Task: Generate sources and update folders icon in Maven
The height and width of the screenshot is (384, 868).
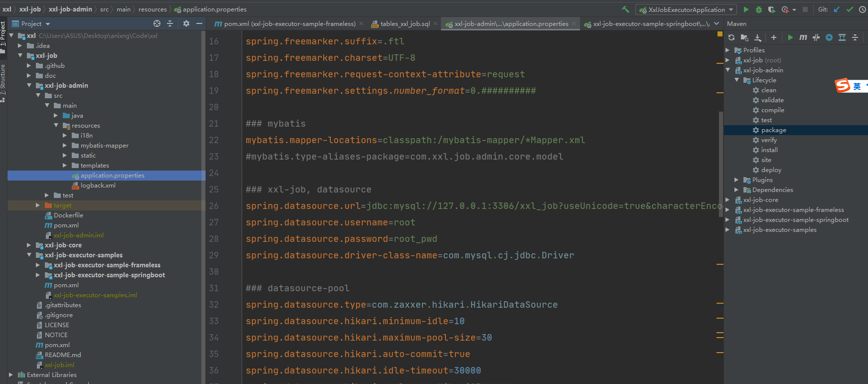Action: point(744,37)
